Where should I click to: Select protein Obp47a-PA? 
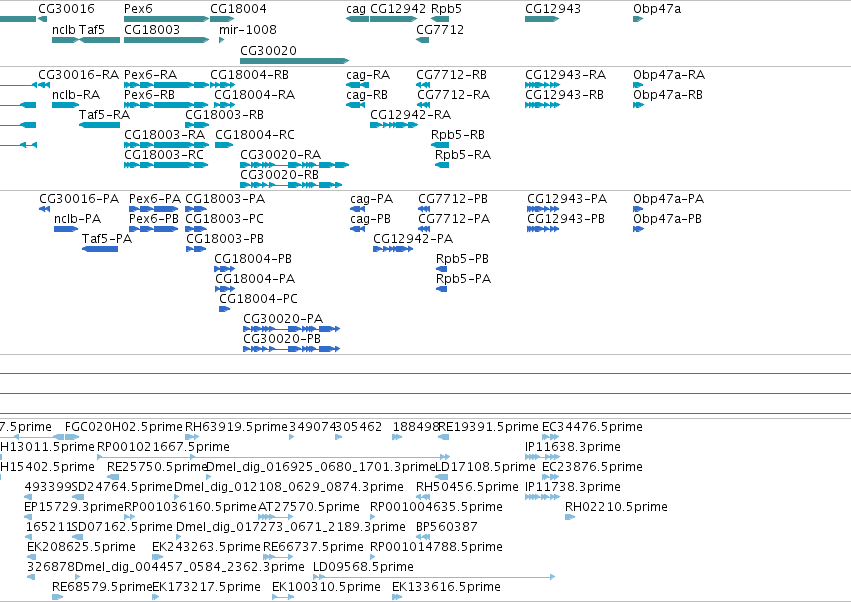638,209
